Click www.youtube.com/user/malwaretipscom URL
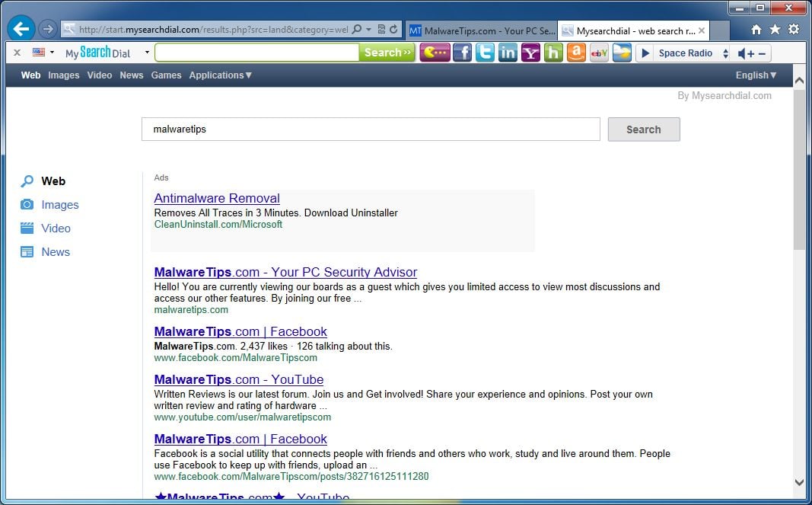812x505 pixels. [x=242, y=417]
